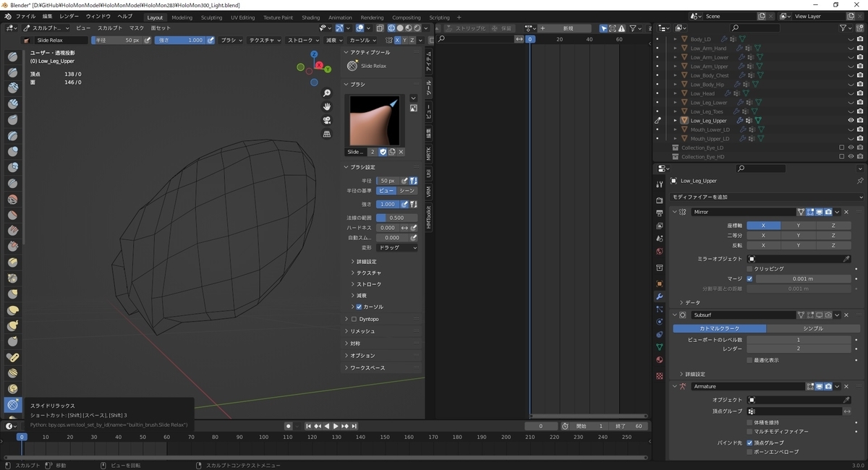868x470 pixels.
Task: Set Mirror axis Y button
Action: [x=799, y=226]
